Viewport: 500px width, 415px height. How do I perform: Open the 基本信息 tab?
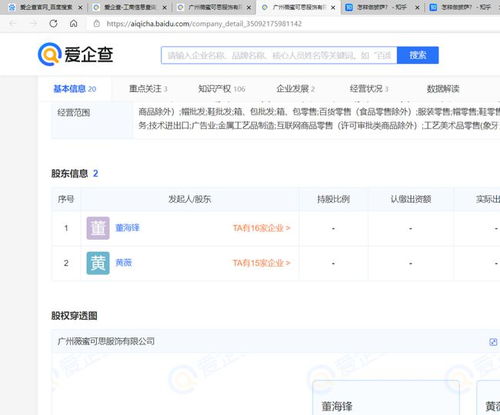[x=75, y=89]
